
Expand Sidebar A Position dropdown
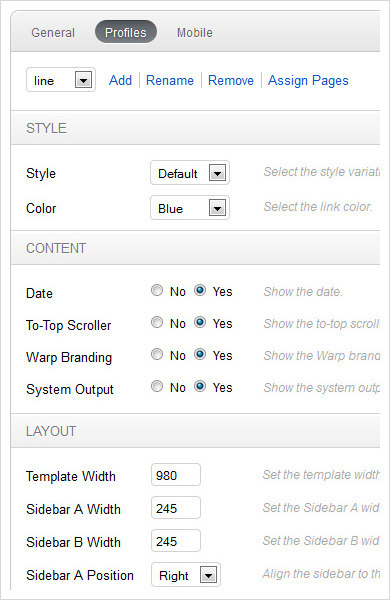pos(186,574)
